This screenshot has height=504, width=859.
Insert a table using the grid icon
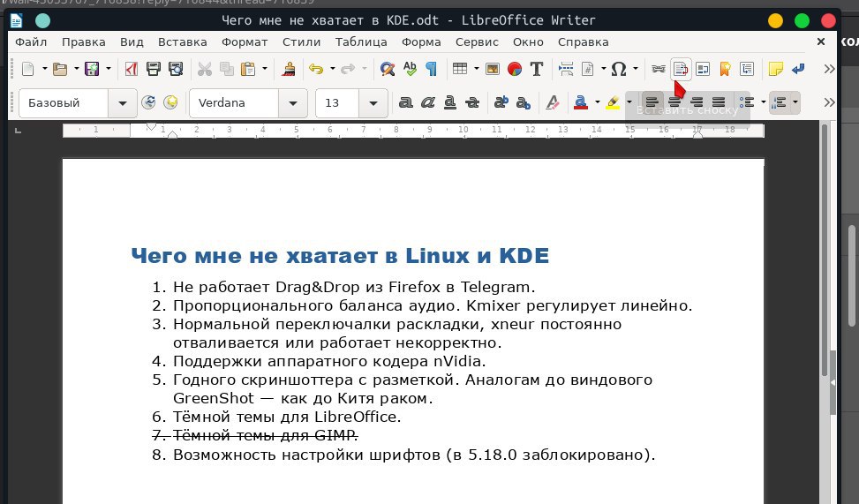click(460, 69)
